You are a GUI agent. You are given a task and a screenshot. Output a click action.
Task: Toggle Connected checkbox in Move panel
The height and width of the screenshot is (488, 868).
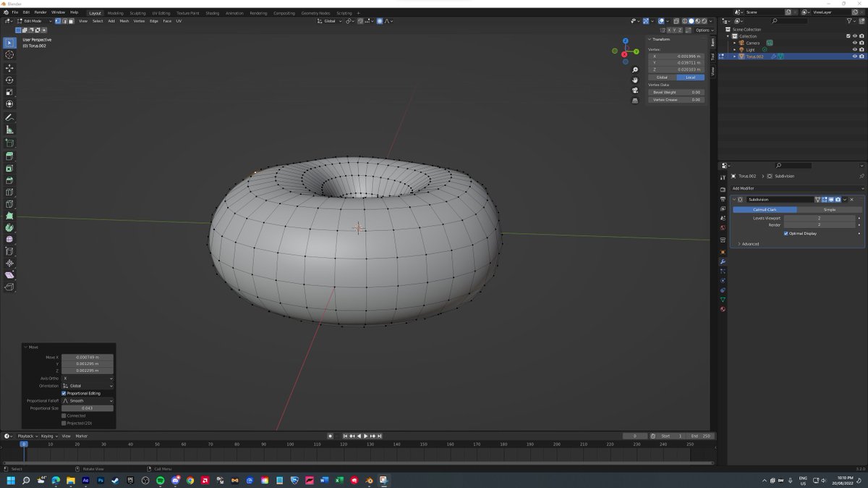[64, 416]
